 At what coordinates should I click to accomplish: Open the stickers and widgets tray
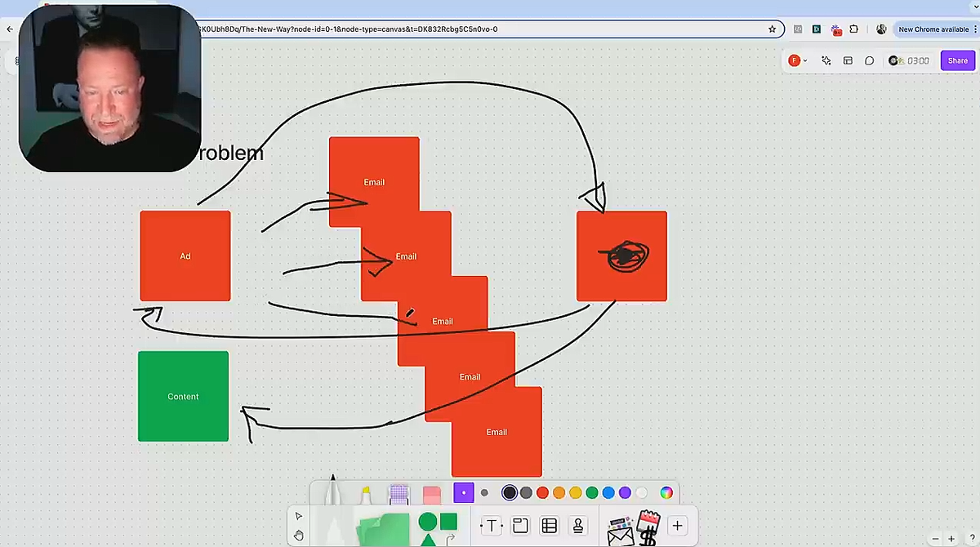point(634,528)
